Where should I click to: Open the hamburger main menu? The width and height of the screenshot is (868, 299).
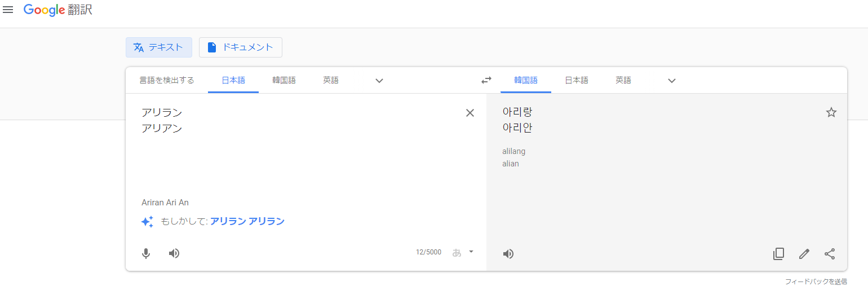click(8, 10)
